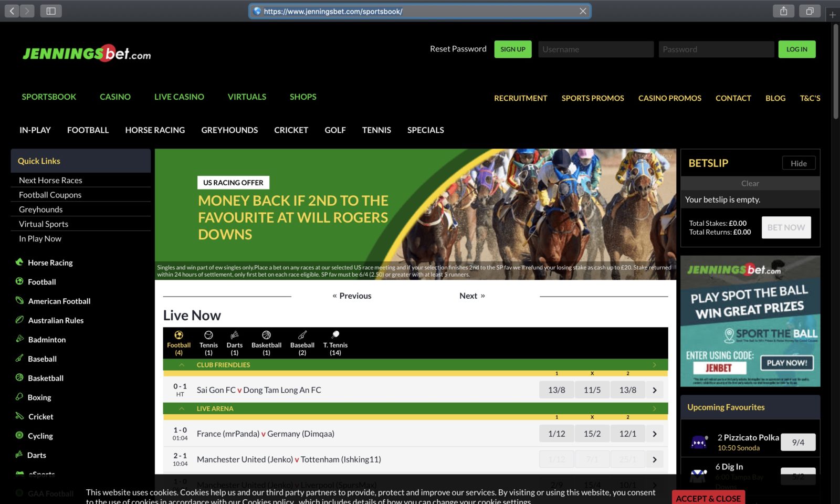The width and height of the screenshot is (840, 504).
Task: Select the Boxing glove icon
Action: click(x=19, y=397)
